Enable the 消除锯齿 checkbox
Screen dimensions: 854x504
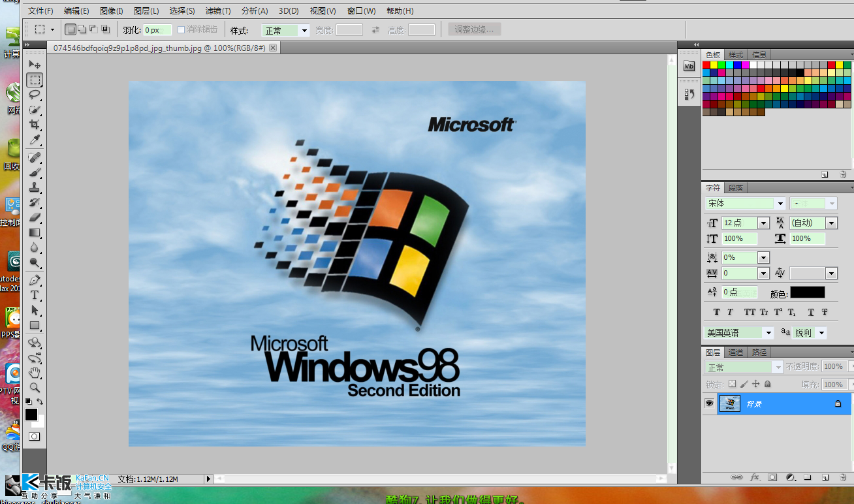[182, 30]
